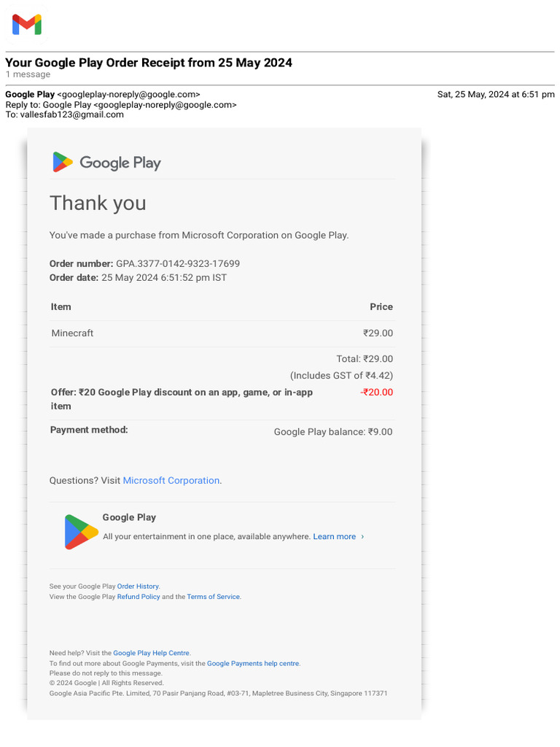Open the Google Payments help centre link
This screenshot has width=560, height=747.
253,664
